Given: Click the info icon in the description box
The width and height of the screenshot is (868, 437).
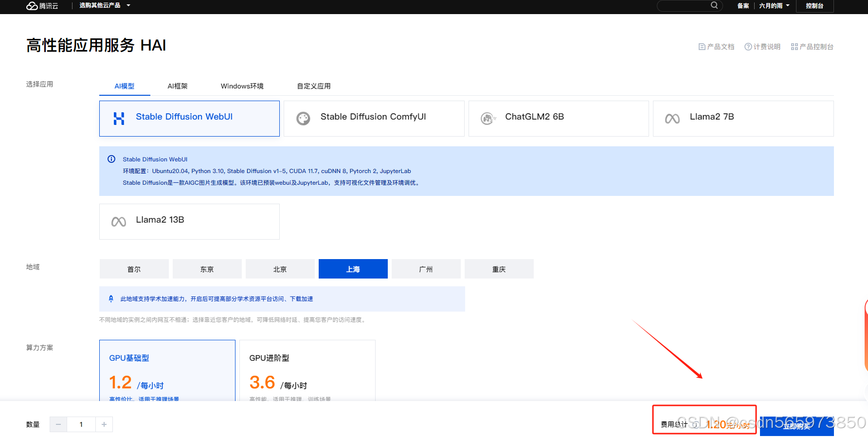Looking at the screenshot, I should pos(111,159).
